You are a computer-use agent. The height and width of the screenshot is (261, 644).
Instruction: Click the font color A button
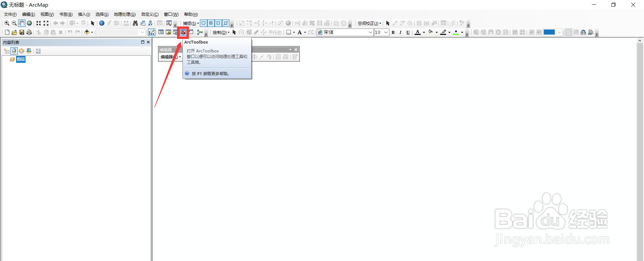(418, 32)
